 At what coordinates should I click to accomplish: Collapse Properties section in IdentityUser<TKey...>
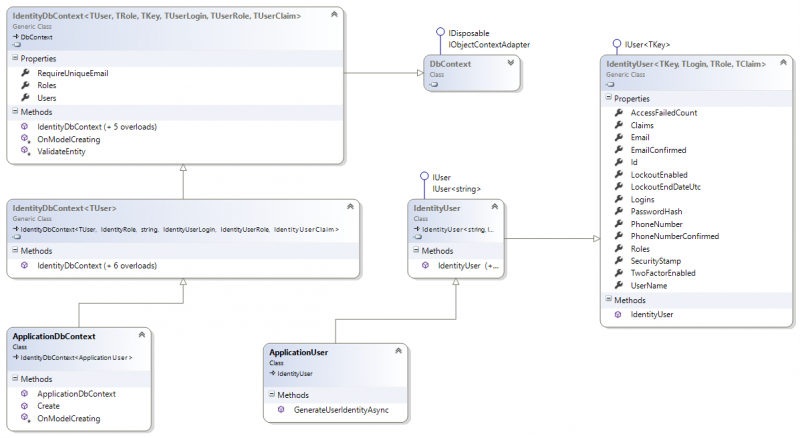pyautogui.click(x=609, y=98)
